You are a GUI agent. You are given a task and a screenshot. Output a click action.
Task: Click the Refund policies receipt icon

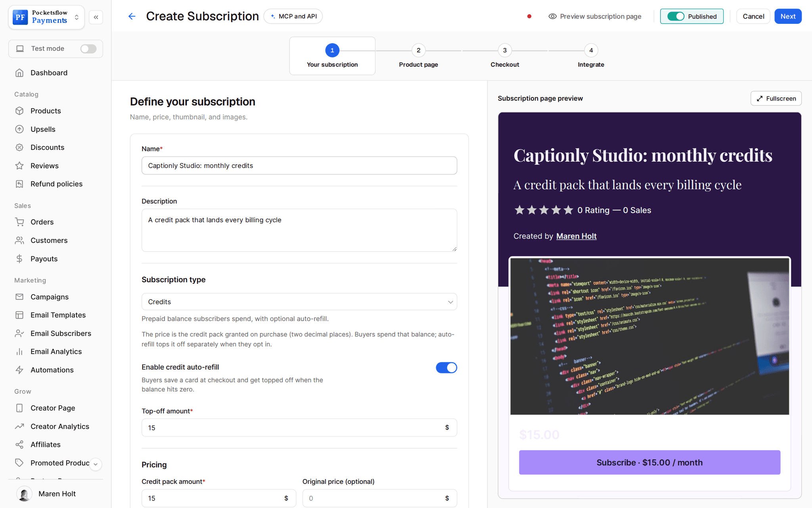tap(19, 184)
